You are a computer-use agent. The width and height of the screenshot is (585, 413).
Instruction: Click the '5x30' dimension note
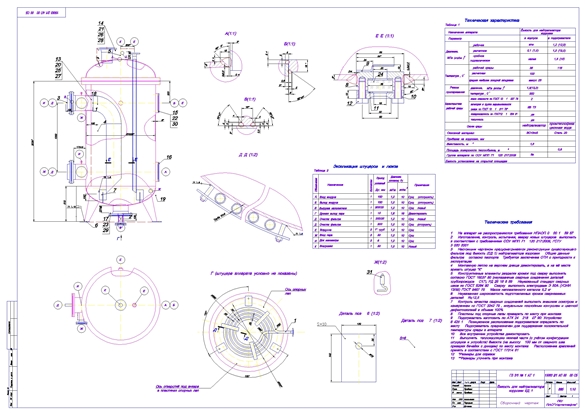click(x=321, y=325)
